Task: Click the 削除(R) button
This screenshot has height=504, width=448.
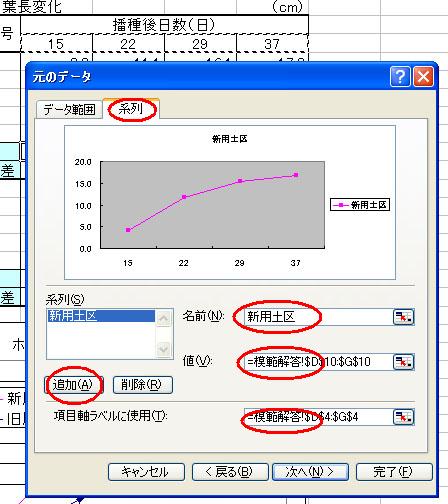Action: (143, 385)
